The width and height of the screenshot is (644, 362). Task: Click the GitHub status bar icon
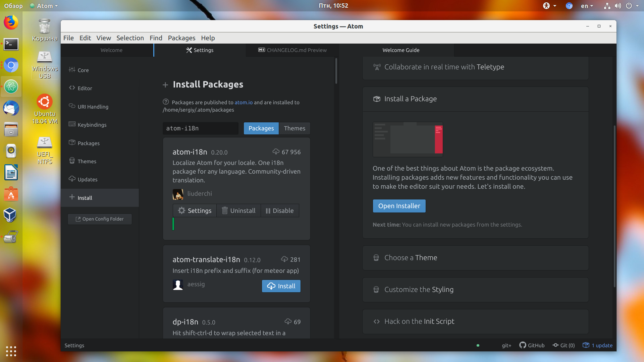[532, 345]
